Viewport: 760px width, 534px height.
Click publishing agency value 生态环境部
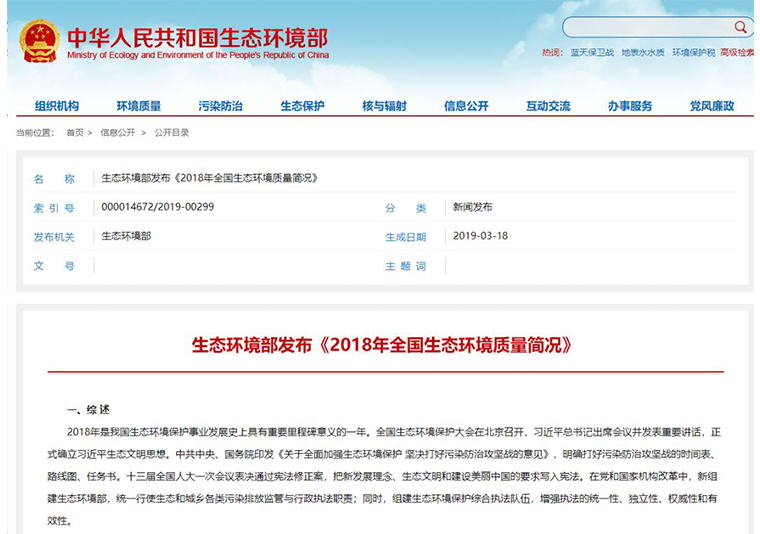tap(126, 236)
